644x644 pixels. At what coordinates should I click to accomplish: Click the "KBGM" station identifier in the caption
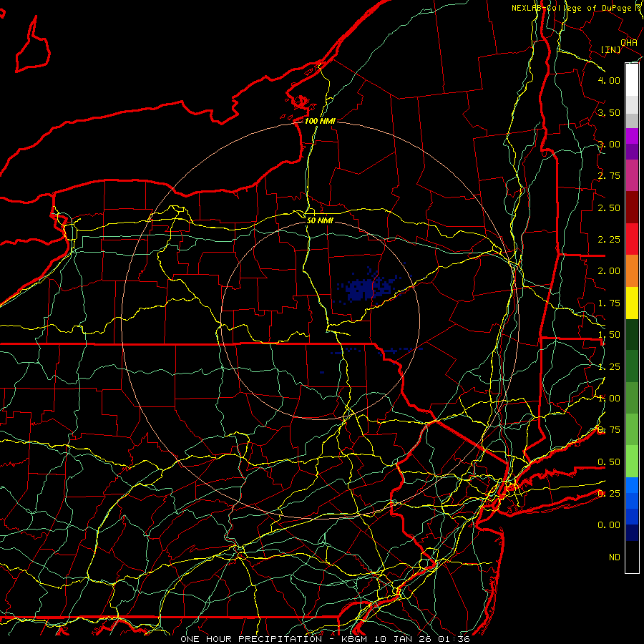click(356, 639)
